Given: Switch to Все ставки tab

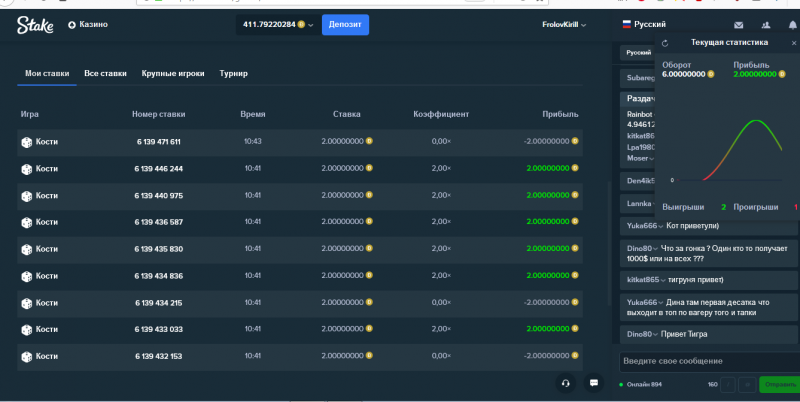Looking at the screenshot, I should 105,73.
